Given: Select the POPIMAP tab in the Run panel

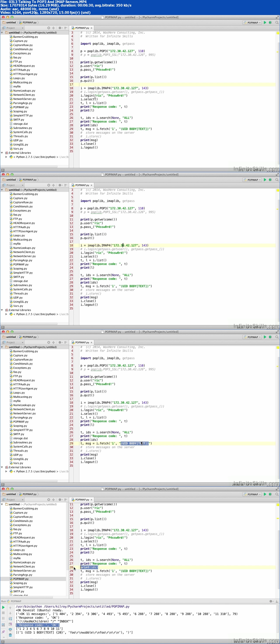Looking at the screenshot, I should point(14,601).
